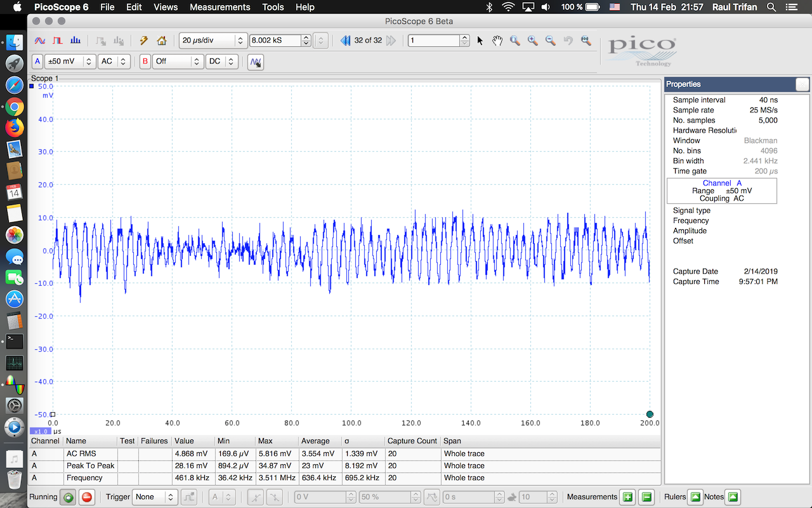The width and height of the screenshot is (812, 508).
Task: Select the AC RMS measurement row
Action: 345,453
